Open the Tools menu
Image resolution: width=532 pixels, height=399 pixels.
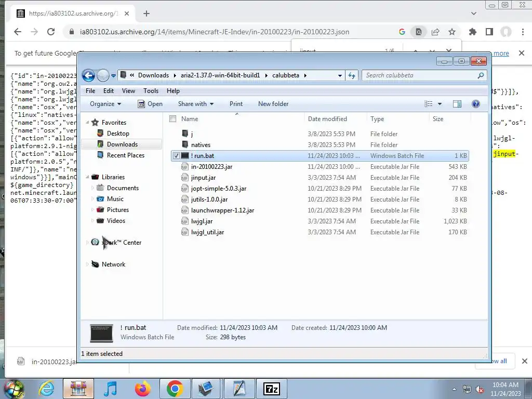[x=151, y=91]
